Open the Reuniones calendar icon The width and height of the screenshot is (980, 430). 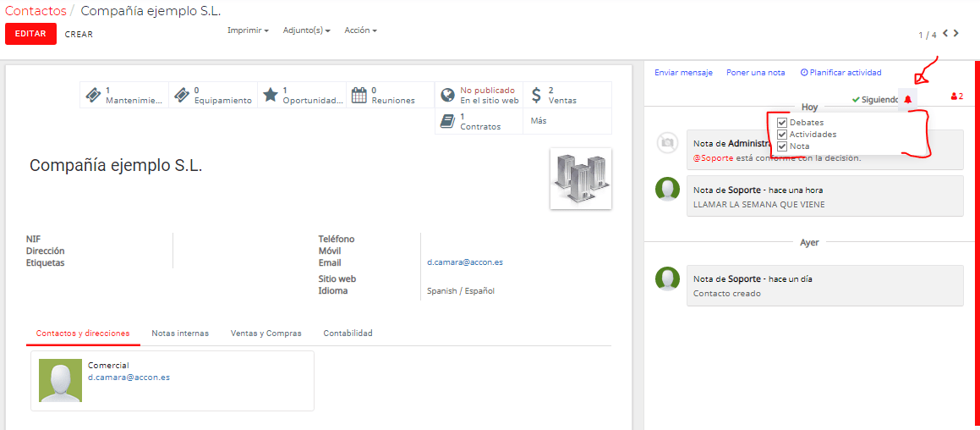click(x=359, y=95)
